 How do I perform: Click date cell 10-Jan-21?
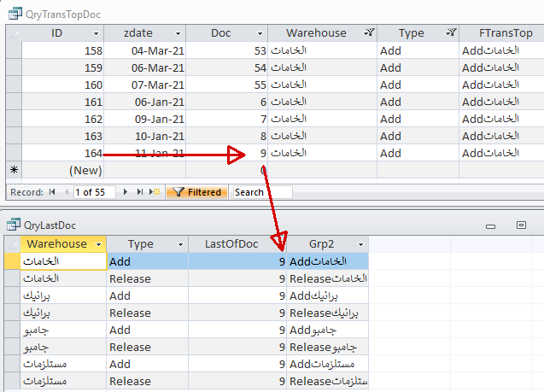(144, 136)
